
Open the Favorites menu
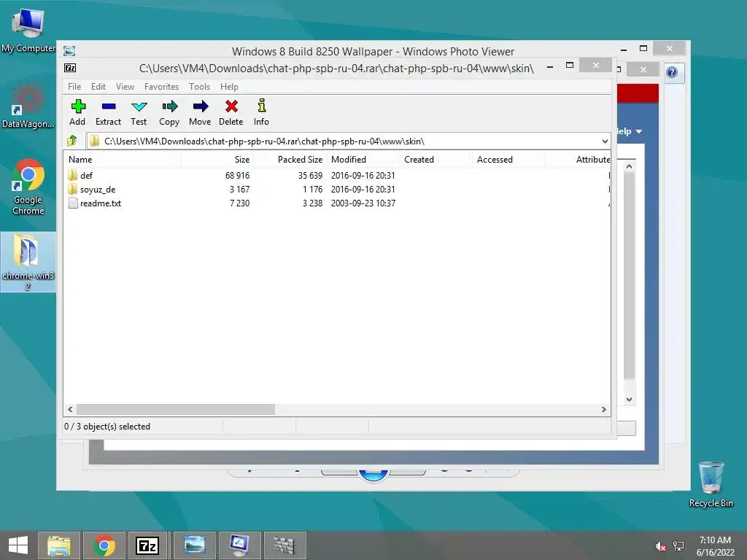[161, 87]
